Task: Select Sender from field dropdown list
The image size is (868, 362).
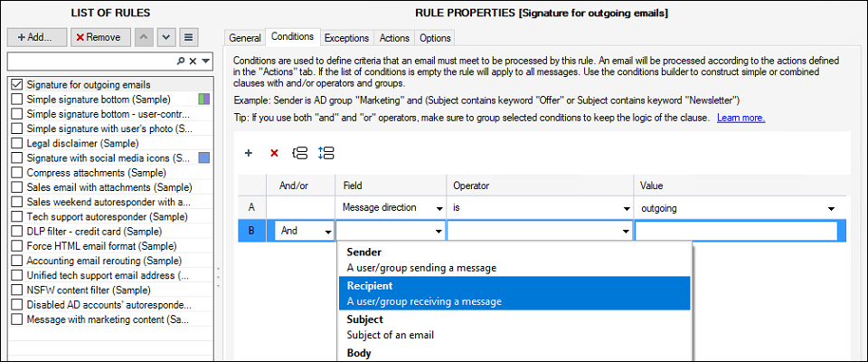Action: (514, 260)
